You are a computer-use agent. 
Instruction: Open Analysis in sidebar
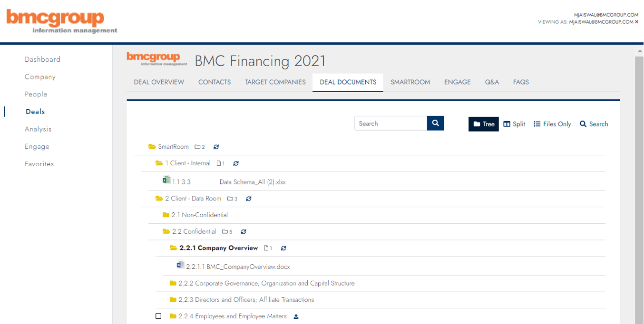38,129
